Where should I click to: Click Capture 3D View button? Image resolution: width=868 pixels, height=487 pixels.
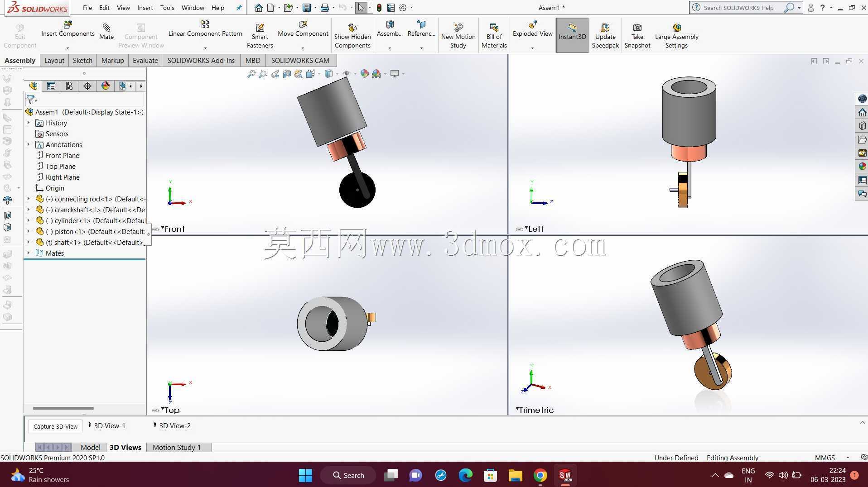click(55, 426)
